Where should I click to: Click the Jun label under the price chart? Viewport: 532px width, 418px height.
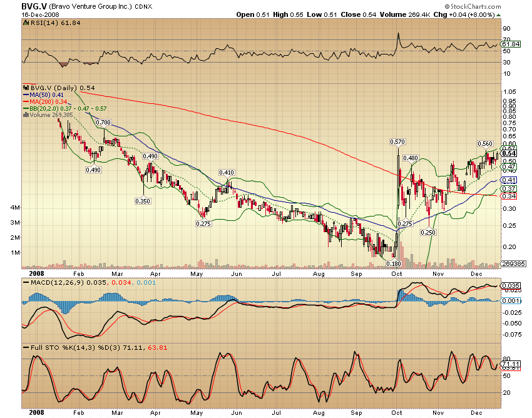(237, 274)
